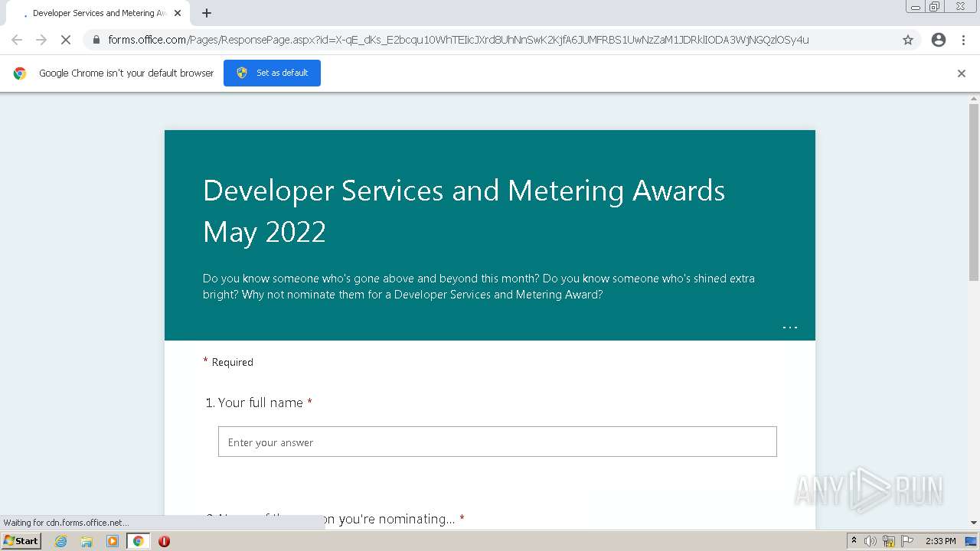Open a new tab with plus
This screenshot has width=980, height=551.
(207, 13)
